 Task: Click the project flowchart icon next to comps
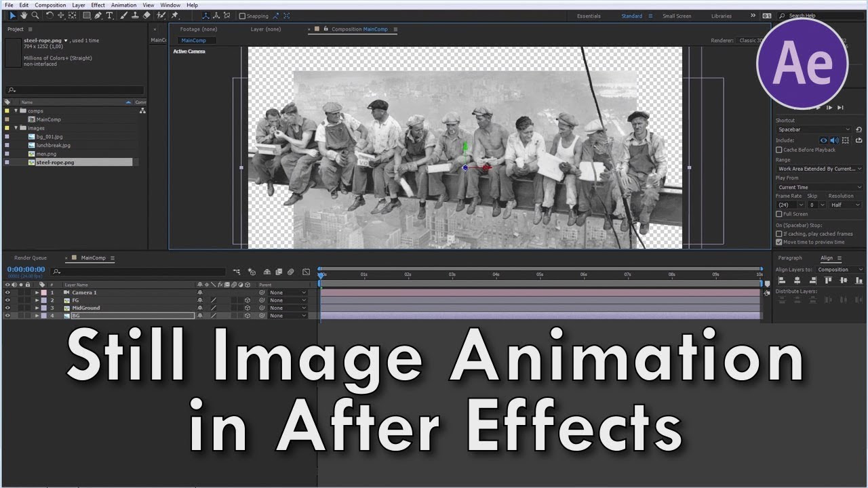point(142,110)
